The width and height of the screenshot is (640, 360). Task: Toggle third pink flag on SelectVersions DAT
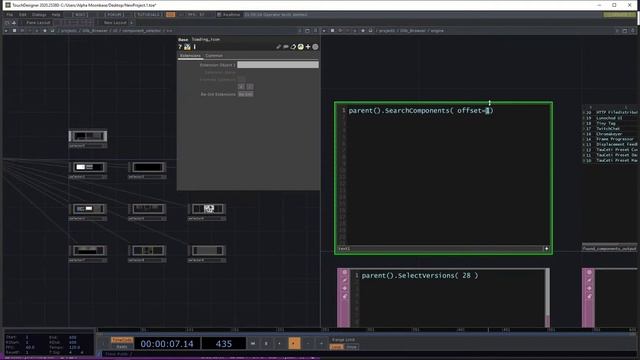coord(344,288)
